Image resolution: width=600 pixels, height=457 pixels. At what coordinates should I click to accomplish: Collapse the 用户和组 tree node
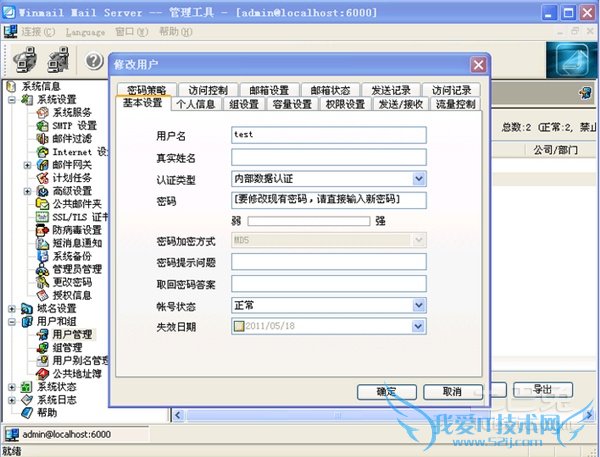point(12,322)
